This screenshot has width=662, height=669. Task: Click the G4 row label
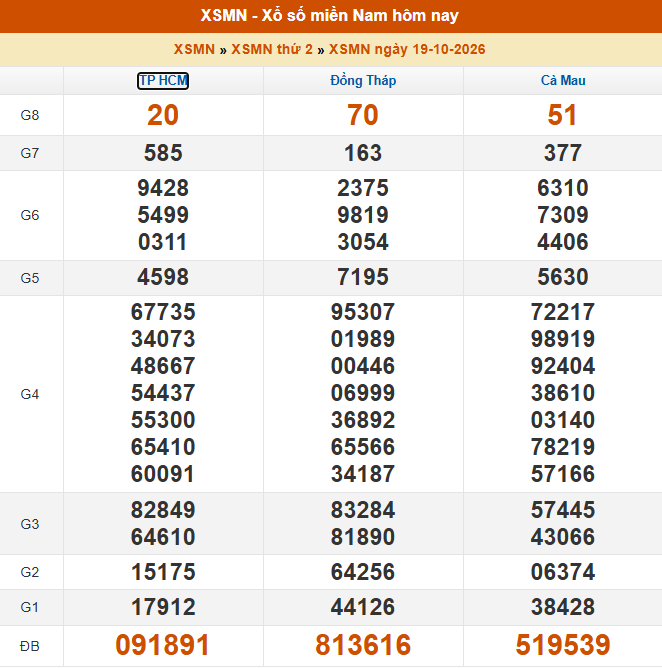(30, 394)
